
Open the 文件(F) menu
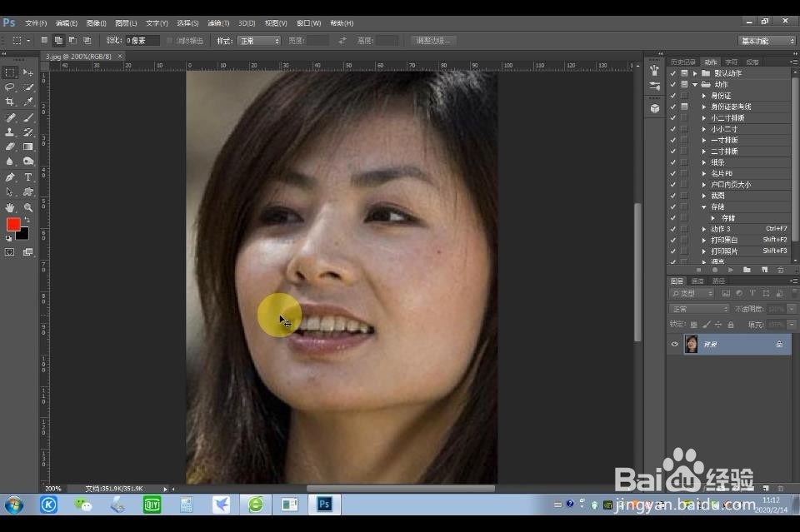[36, 23]
